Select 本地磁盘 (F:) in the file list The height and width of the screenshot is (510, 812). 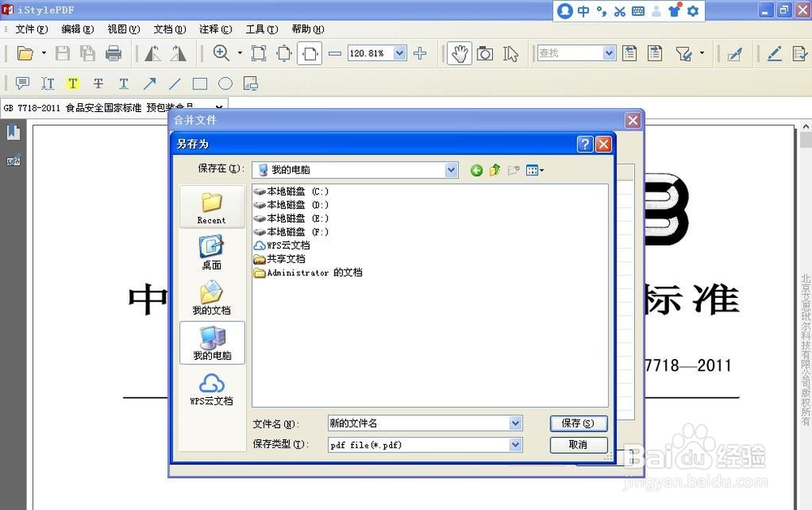[x=291, y=232]
